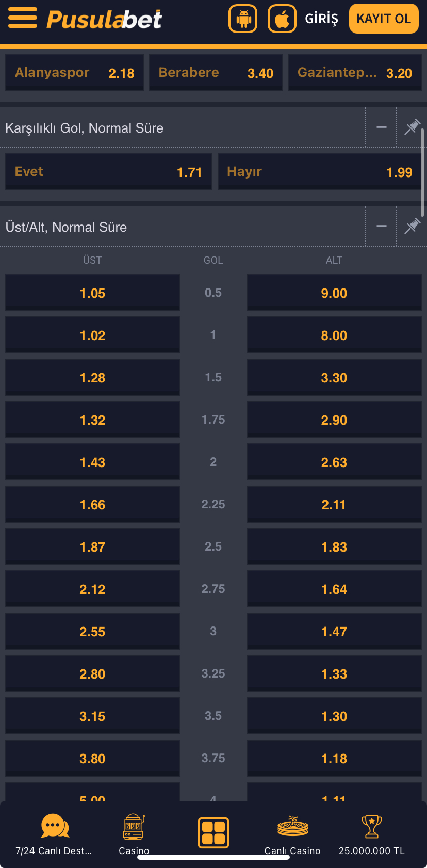Click the GİRİŞ login link
Image resolution: width=427 pixels, height=868 pixels.
pos(321,19)
